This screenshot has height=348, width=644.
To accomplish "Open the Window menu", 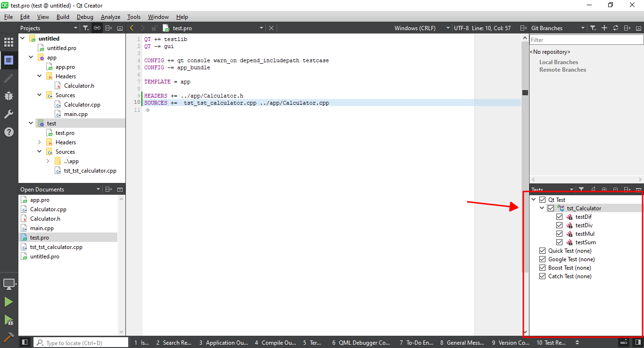I will 158,17.
